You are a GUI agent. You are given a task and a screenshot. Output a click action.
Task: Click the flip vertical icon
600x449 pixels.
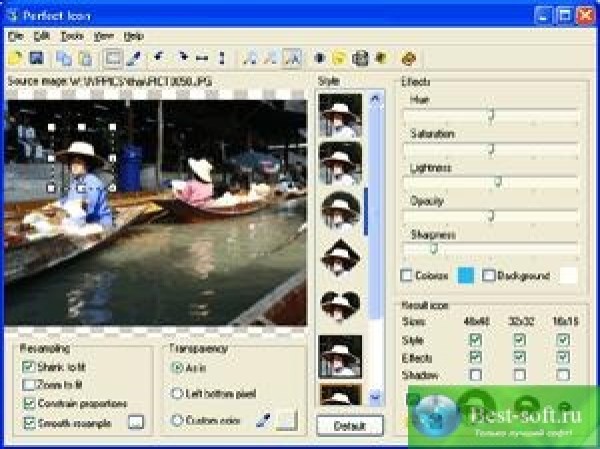pos(222,58)
